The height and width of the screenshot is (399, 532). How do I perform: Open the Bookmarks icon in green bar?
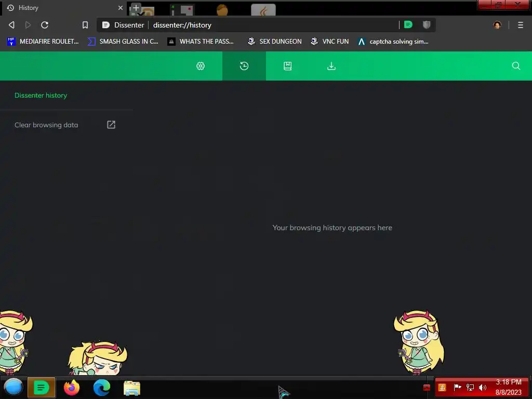pyautogui.click(x=287, y=66)
